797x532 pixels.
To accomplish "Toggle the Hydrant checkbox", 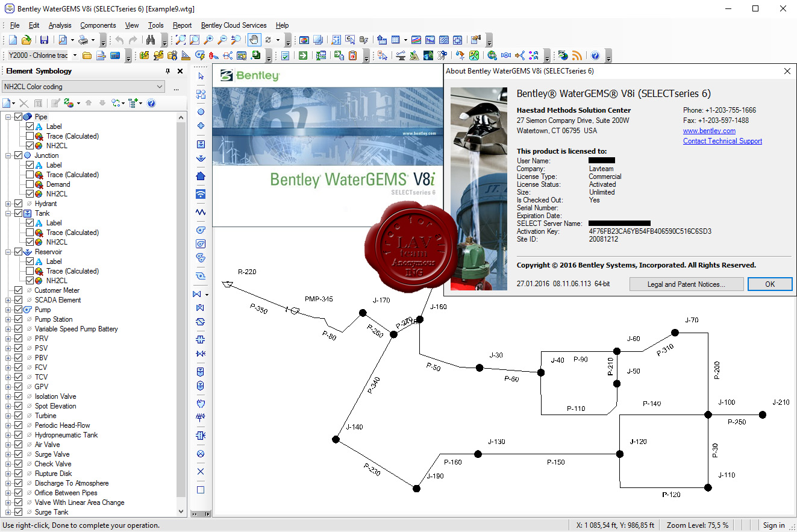I will tap(19, 204).
